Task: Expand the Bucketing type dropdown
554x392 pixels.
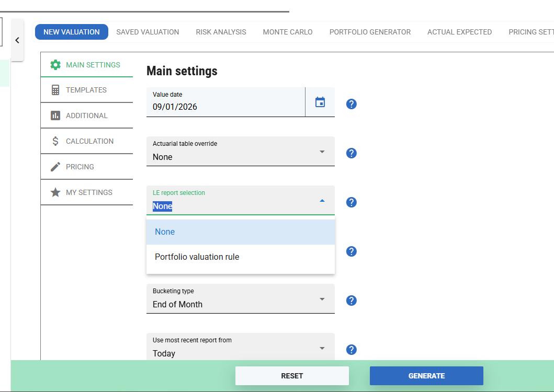Action: [x=240, y=299]
